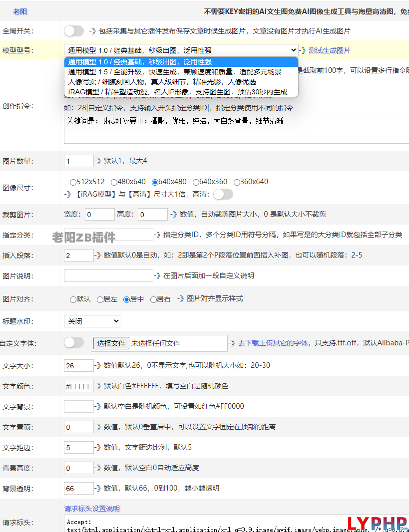The image size is (409, 532).
Task: Focus the 图片数量 number field
Action: [x=79, y=161]
